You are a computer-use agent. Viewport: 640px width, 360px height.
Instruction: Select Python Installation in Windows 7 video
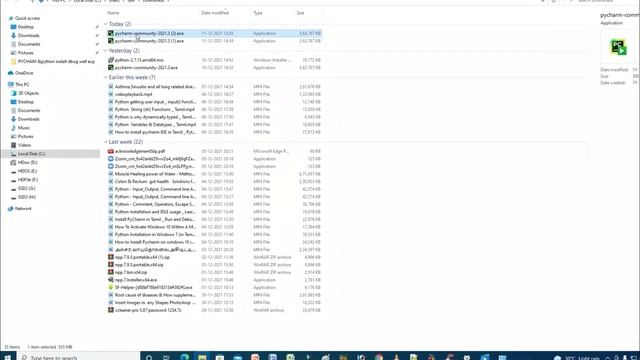point(155,235)
